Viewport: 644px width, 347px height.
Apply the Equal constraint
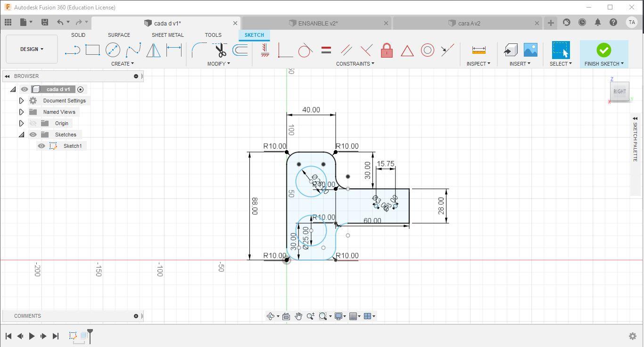pos(326,50)
